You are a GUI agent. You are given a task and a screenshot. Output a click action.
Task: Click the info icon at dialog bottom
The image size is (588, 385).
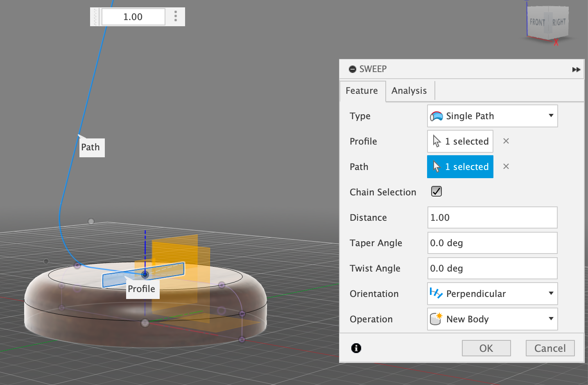pos(356,348)
